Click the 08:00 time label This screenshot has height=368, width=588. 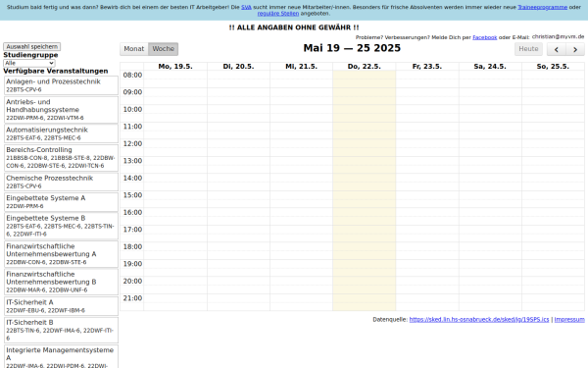coord(132,76)
